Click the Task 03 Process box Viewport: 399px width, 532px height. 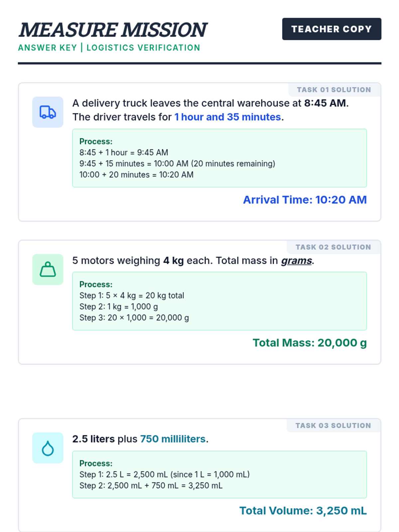click(x=219, y=474)
